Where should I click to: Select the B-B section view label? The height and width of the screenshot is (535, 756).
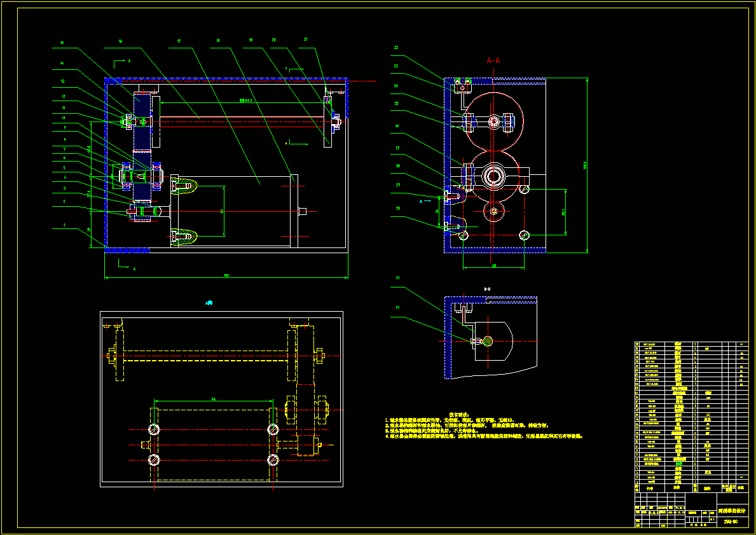[x=488, y=289]
